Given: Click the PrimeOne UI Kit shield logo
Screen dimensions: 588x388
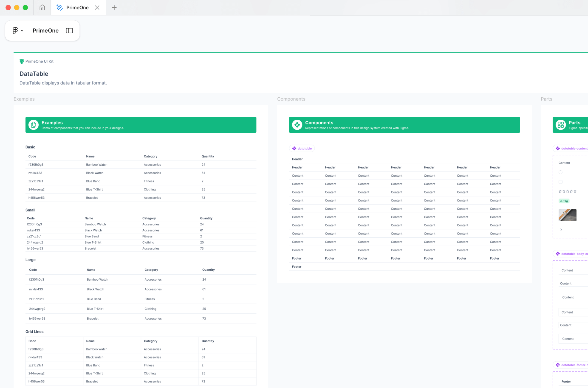Looking at the screenshot, I should (x=22, y=61).
